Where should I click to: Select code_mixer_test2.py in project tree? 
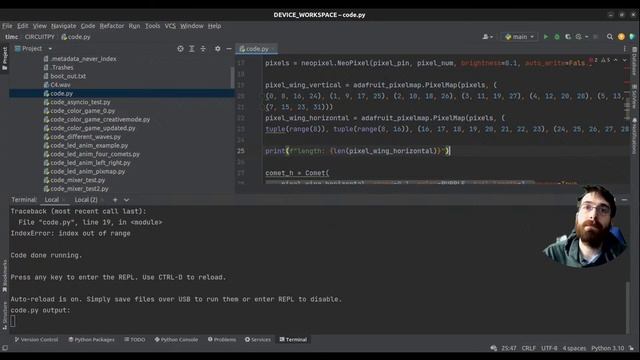(x=79, y=189)
